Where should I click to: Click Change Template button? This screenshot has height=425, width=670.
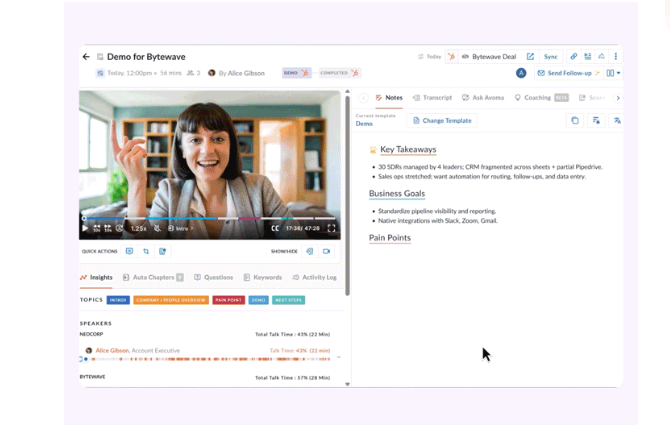pos(442,120)
